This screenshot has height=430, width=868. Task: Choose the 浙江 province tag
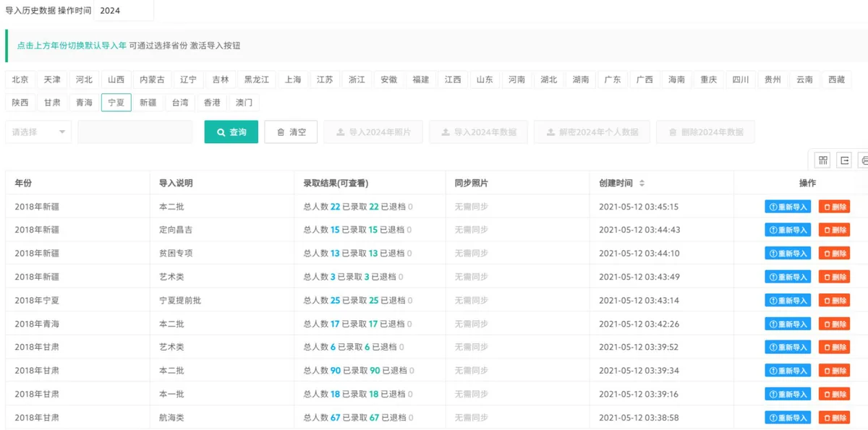357,79
